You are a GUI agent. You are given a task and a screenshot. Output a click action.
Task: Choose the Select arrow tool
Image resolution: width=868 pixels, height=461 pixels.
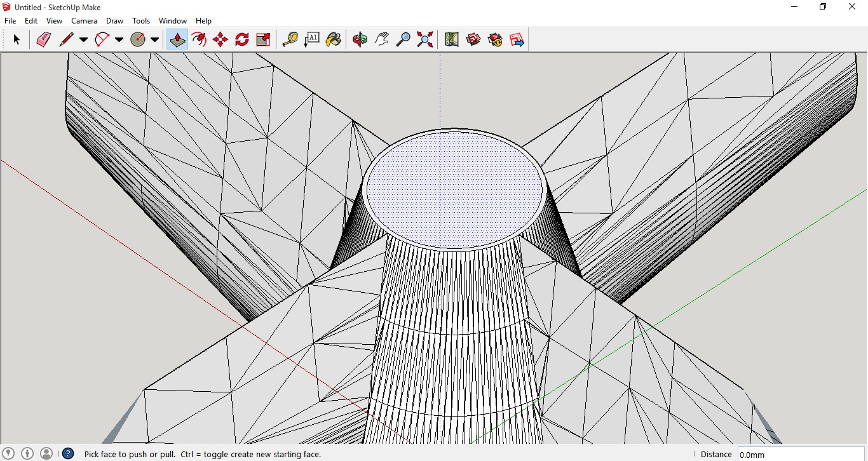click(x=17, y=39)
